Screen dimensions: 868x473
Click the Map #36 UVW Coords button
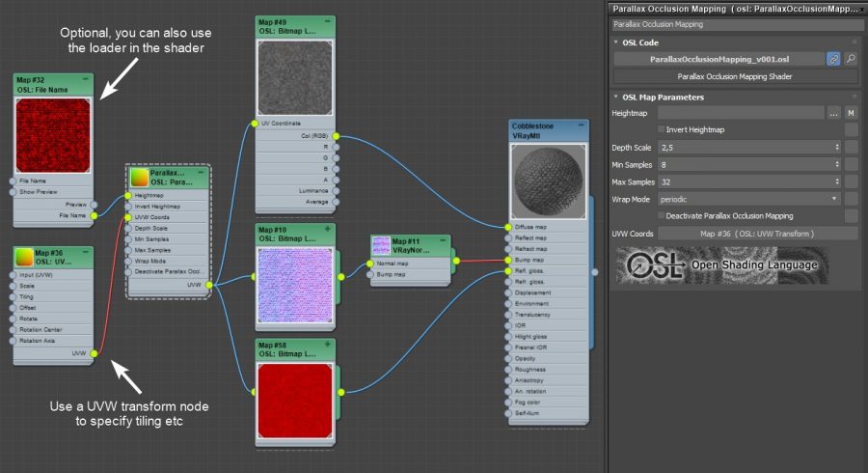tap(758, 234)
